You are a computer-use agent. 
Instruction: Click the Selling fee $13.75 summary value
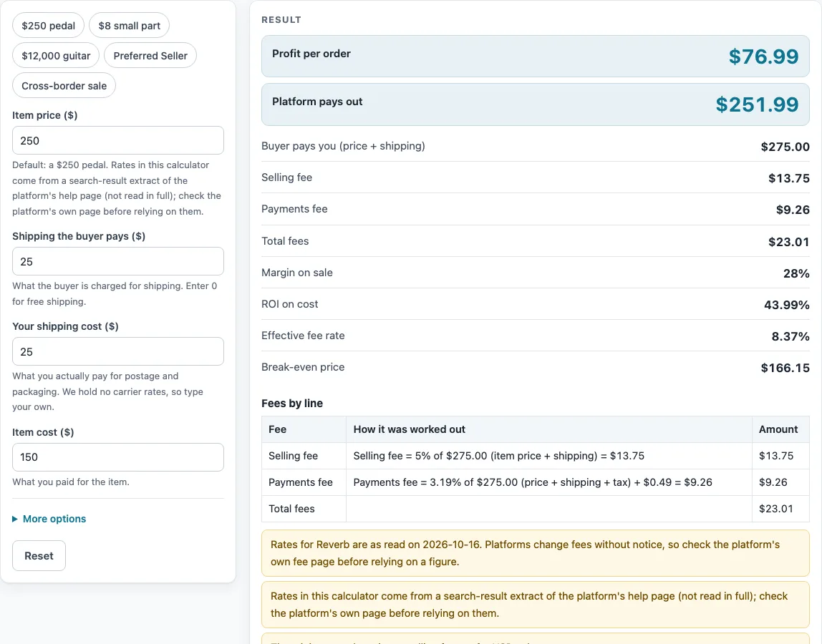point(788,178)
